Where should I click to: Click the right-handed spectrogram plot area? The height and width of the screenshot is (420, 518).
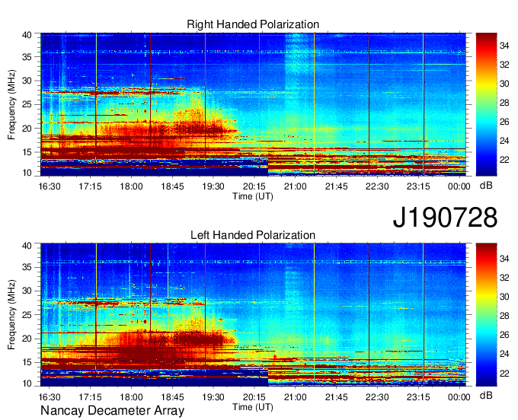(x=254, y=104)
